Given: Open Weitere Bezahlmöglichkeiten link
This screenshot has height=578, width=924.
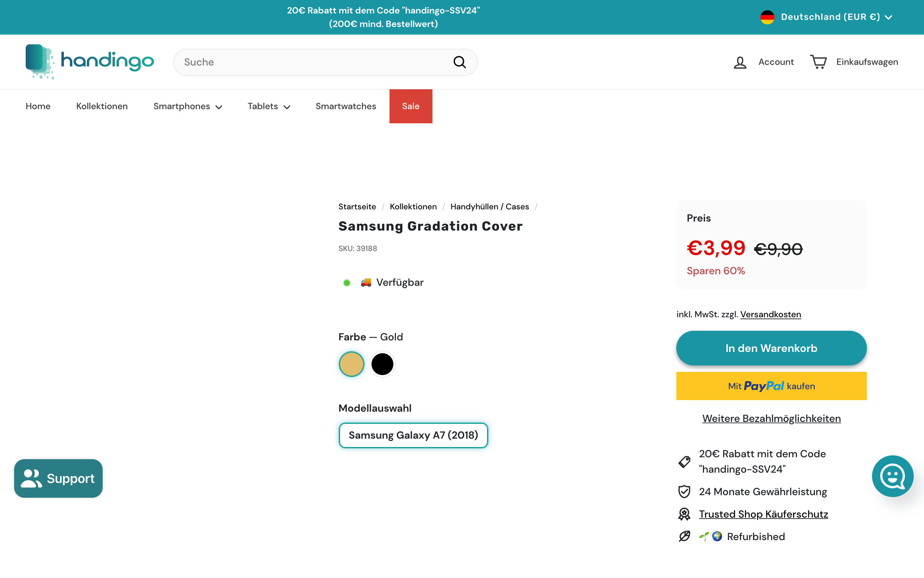Looking at the screenshot, I should coord(771,419).
